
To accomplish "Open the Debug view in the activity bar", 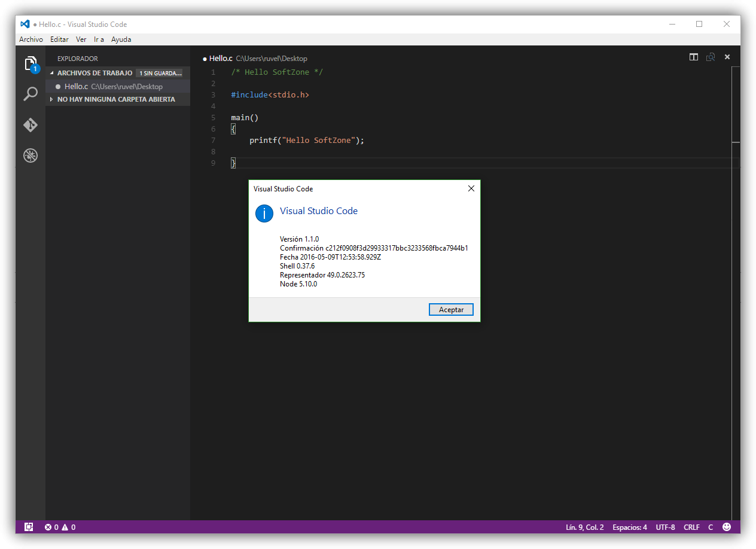I will pyautogui.click(x=31, y=156).
